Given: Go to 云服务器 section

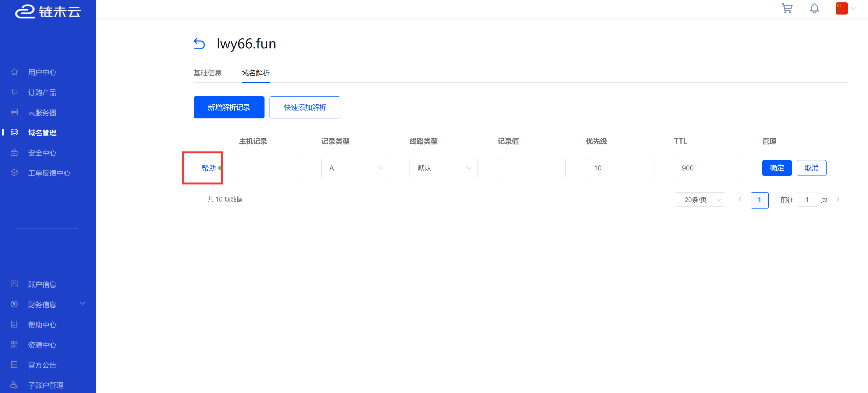Looking at the screenshot, I should [x=42, y=113].
